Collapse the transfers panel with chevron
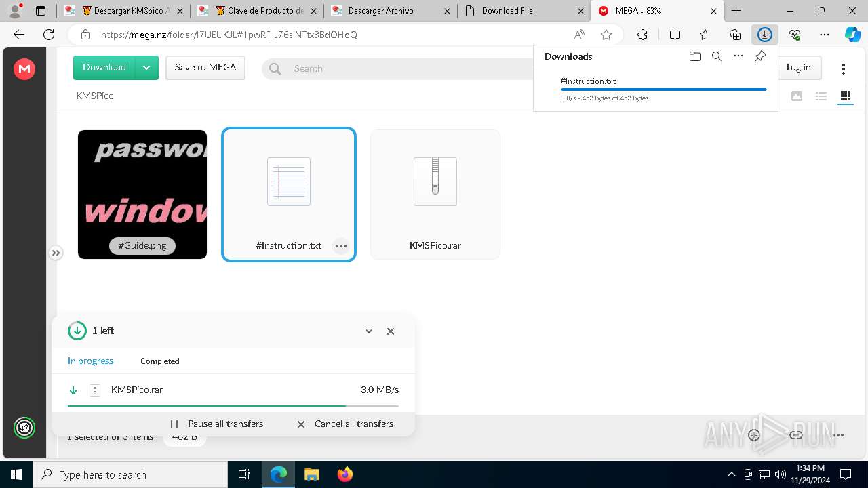The image size is (868, 488). point(369,331)
